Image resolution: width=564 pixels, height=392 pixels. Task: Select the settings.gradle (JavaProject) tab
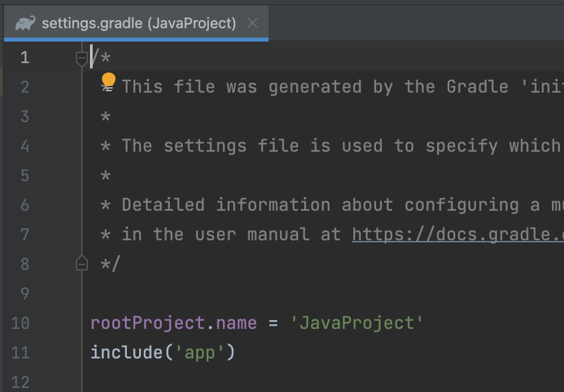(x=136, y=23)
